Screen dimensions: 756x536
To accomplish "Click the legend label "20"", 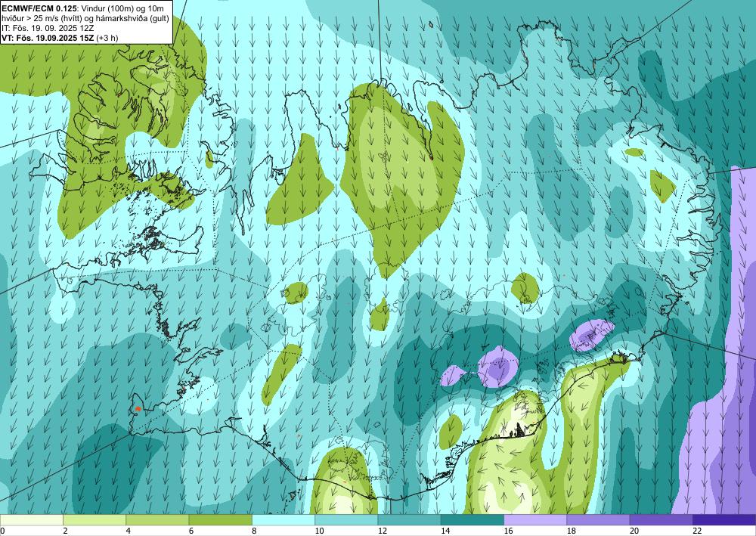I will pos(634,531).
